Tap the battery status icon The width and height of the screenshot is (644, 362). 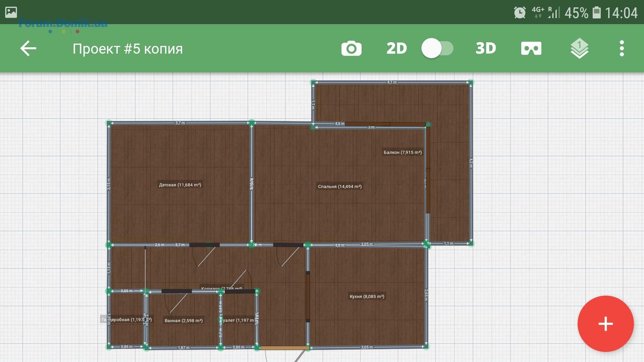point(597,13)
